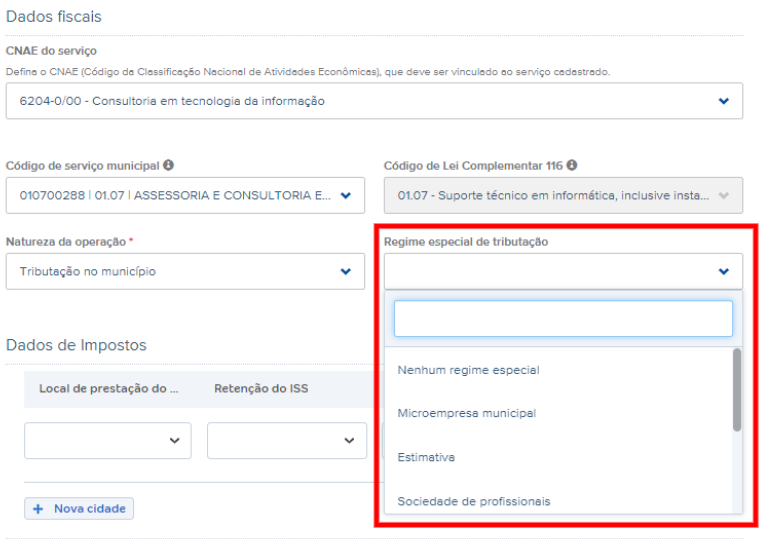Click the search box in the regime dropdown
The width and height of the screenshot is (779, 539).
point(562,319)
